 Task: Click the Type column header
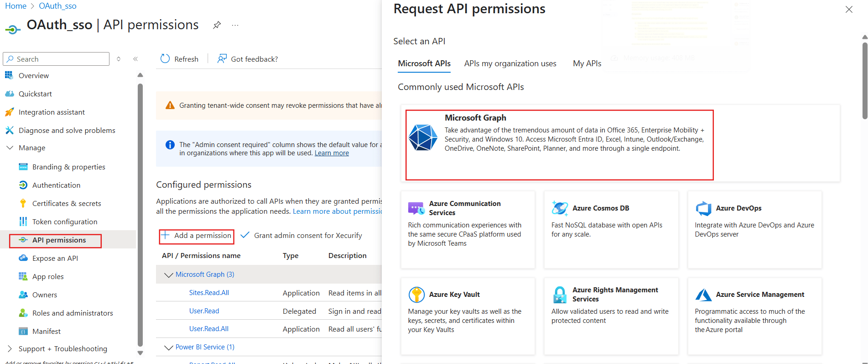pos(291,256)
